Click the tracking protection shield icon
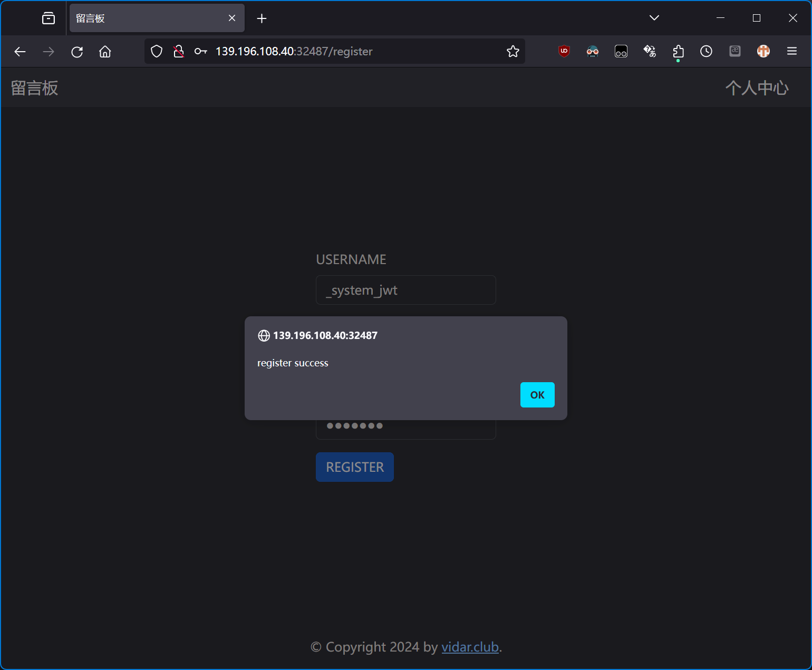The width and height of the screenshot is (812, 670). tap(157, 51)
